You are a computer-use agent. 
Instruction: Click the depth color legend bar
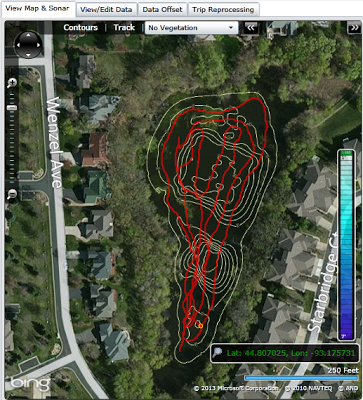(x=346, y=245)
